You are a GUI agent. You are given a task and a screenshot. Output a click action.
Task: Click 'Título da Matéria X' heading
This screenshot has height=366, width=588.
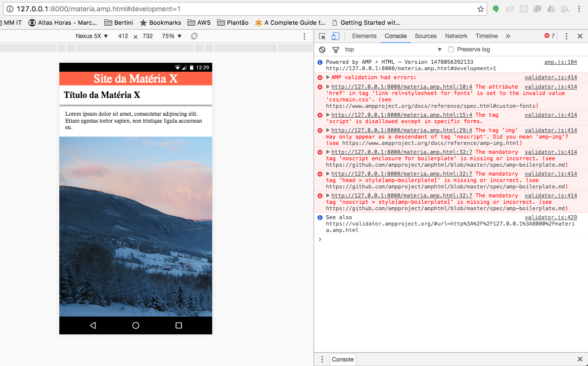[x=102, y=95]
